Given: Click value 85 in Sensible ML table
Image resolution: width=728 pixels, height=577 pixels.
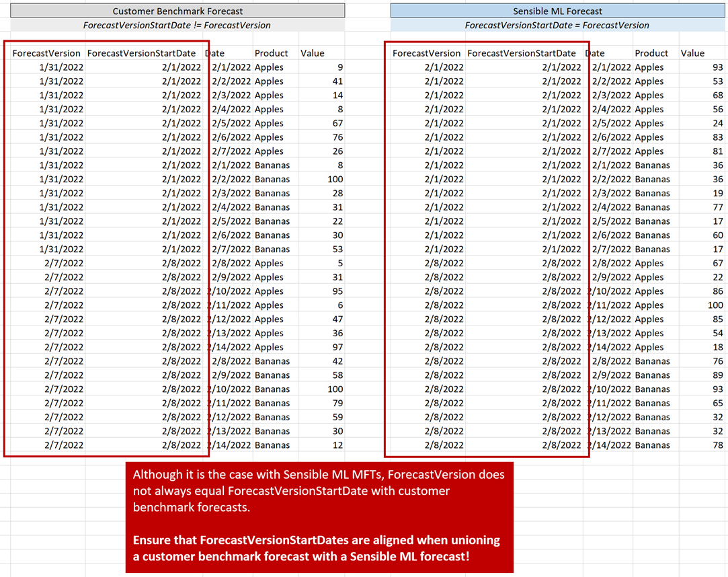Looking at the screenshot, I should tap(718, 319).
